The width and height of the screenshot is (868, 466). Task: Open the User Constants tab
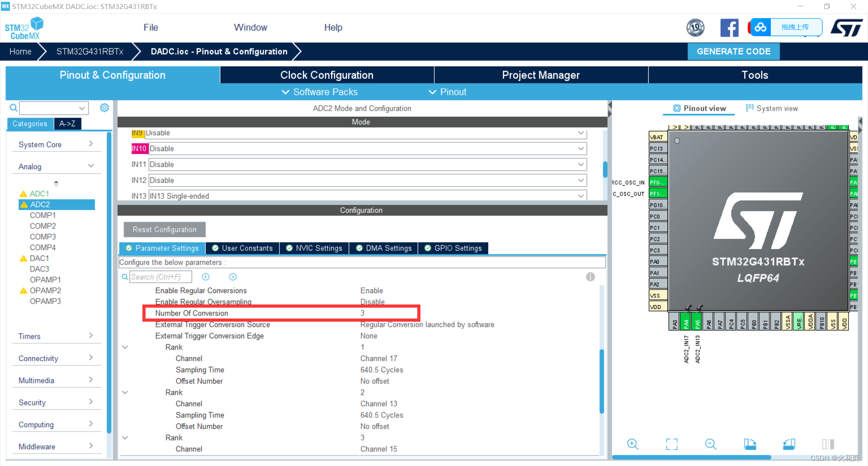242,248
